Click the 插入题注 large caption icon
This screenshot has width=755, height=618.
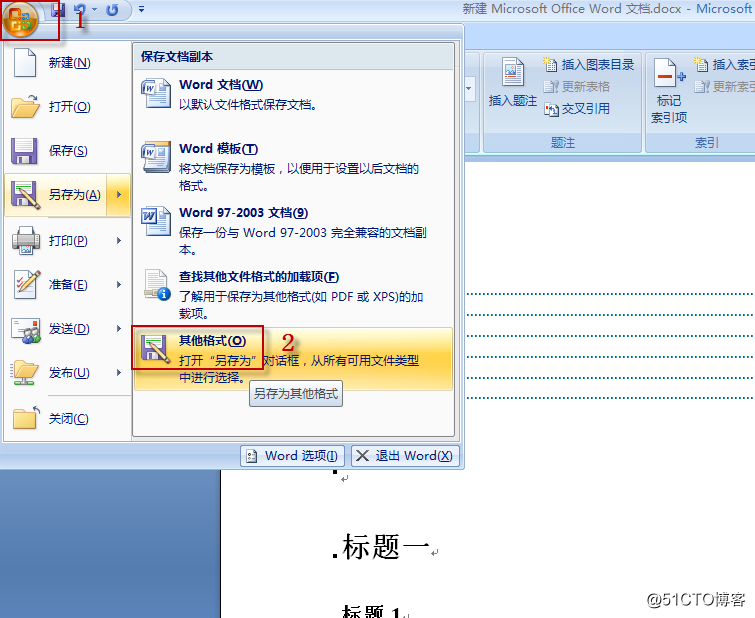513,73
